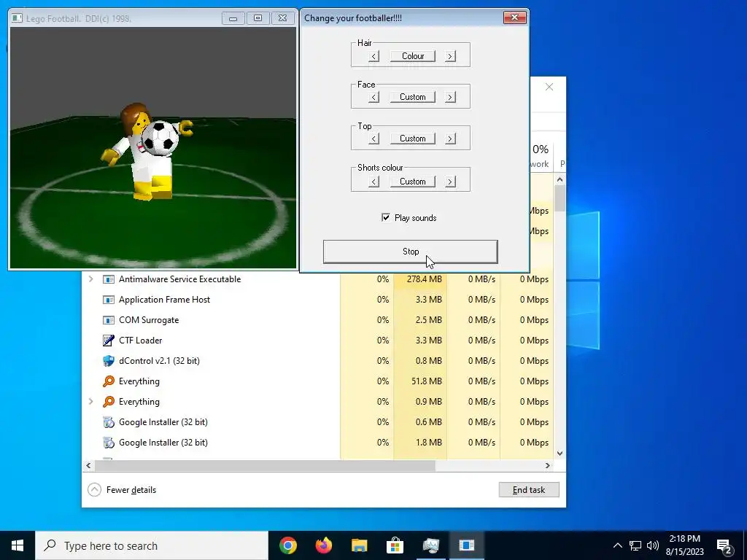The image size is (747, 560).
Task: Click the Face Custom button
Action: (x=413, y=97)
